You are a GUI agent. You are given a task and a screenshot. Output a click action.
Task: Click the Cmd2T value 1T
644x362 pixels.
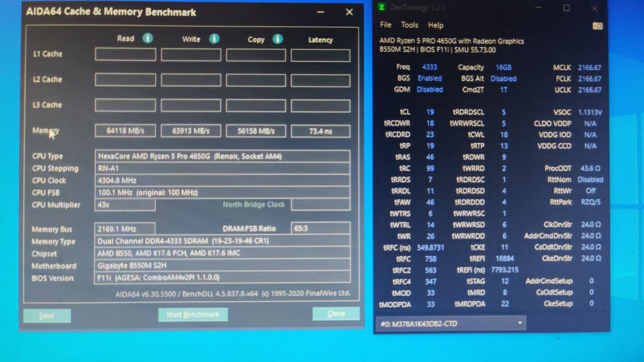pyautogui.click(x=504, y=89)
